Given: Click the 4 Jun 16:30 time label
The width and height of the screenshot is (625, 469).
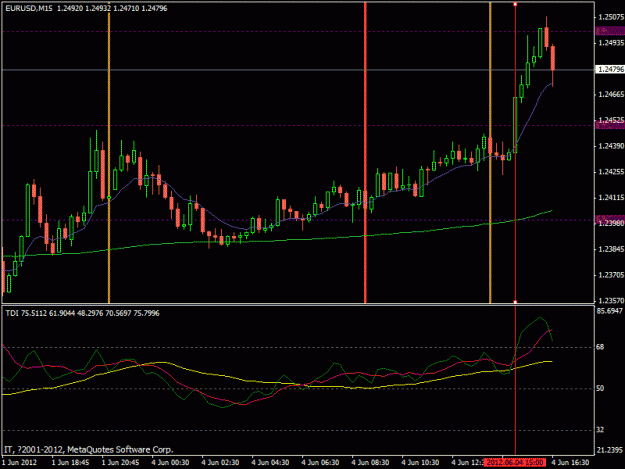Looking at the screenshot, I should (x=570, y=463).
